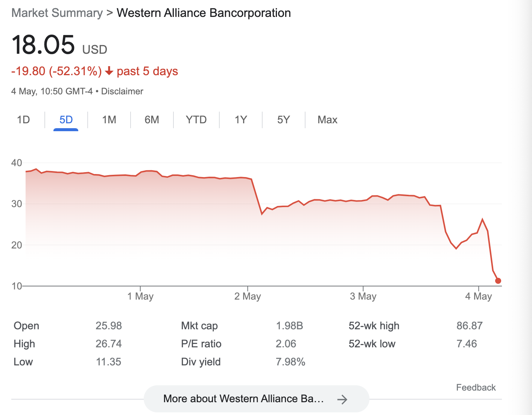Click the red down arrow price change icon
The height and width of the screenshot is (415, 532).
click(109, 71)
